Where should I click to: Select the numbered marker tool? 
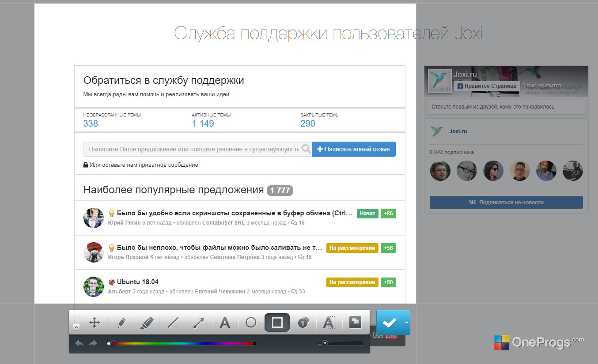click(x=303, y=323)
